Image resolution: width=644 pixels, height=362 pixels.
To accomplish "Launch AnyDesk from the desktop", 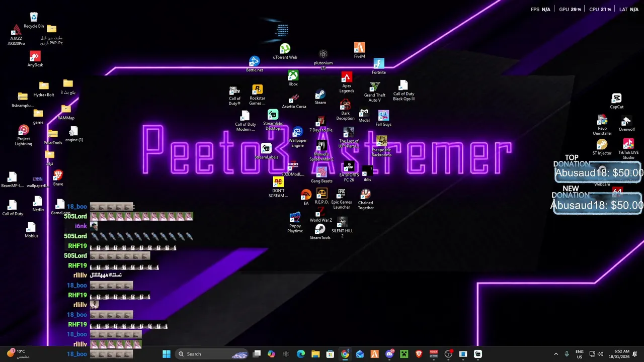I will click(35, 59).
